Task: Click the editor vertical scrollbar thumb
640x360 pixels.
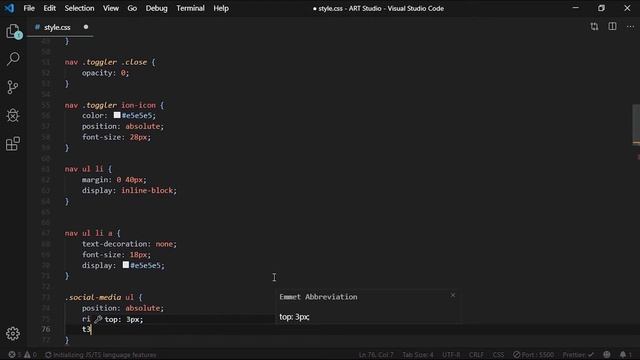Action: (x=636, y=124)
